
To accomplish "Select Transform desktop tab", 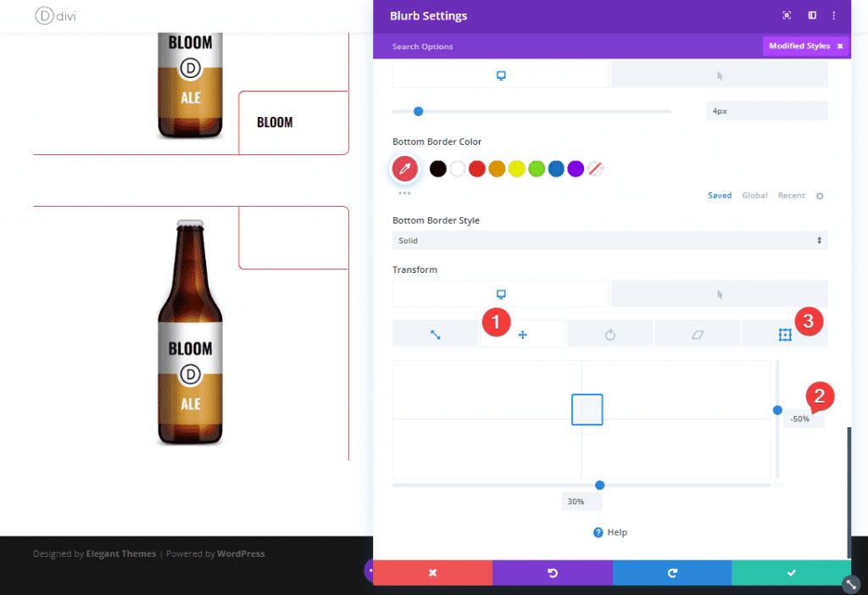I will tap(500, 294).
